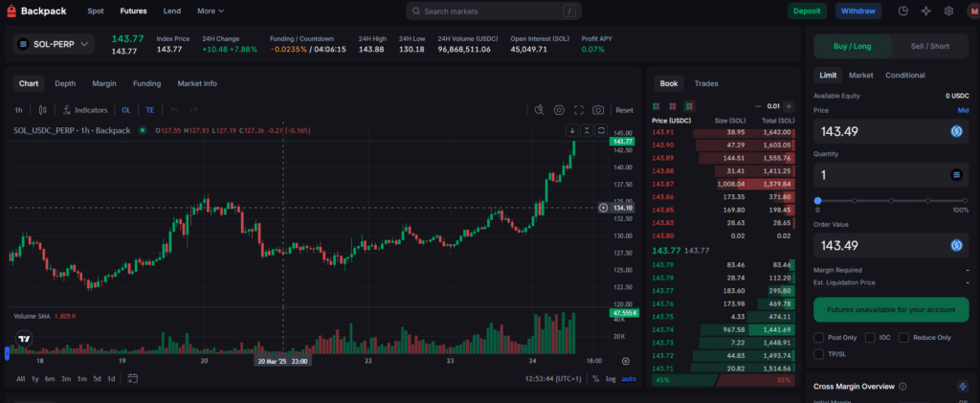Enable TP/SL checkbox
The image size is (980, 403).
pos(819,354)
